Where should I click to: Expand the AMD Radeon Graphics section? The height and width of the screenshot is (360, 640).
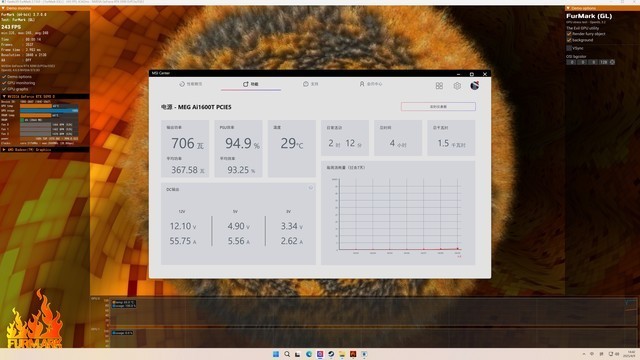[x=4, y=150]
